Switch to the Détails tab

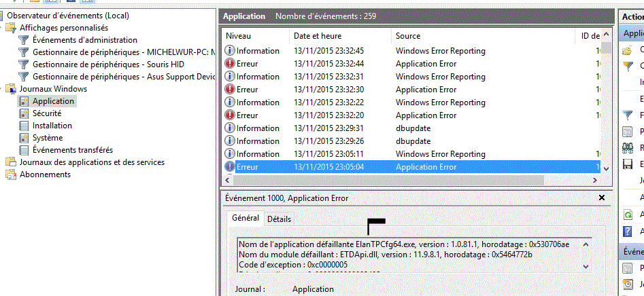279,219
